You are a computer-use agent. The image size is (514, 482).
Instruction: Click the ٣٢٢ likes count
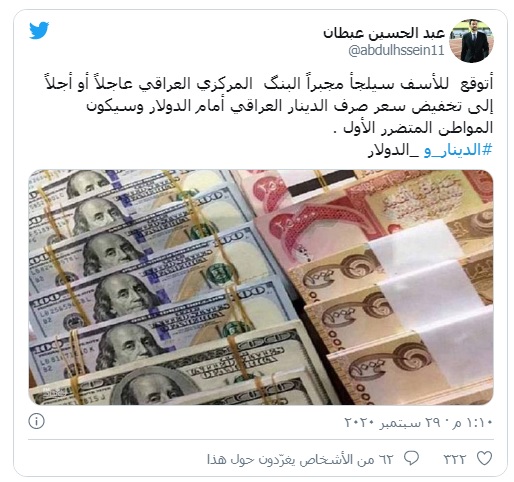tap(455, 459)
